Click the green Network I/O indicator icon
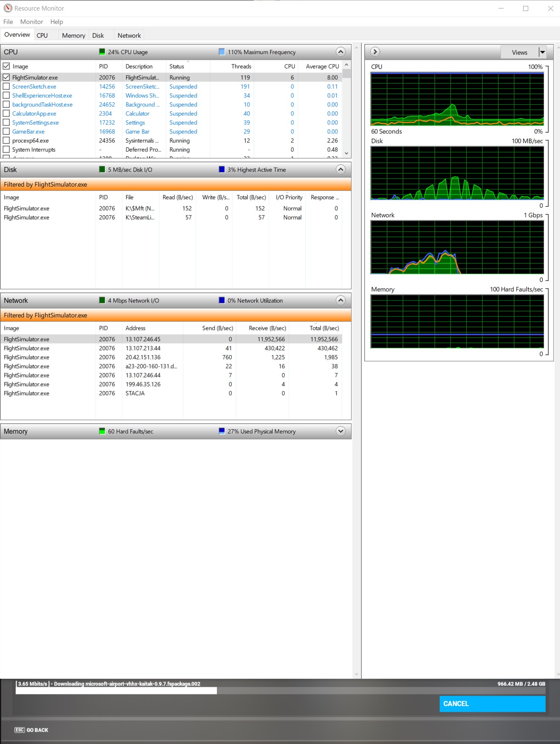The image size is (560, 744). coord(102,300)
